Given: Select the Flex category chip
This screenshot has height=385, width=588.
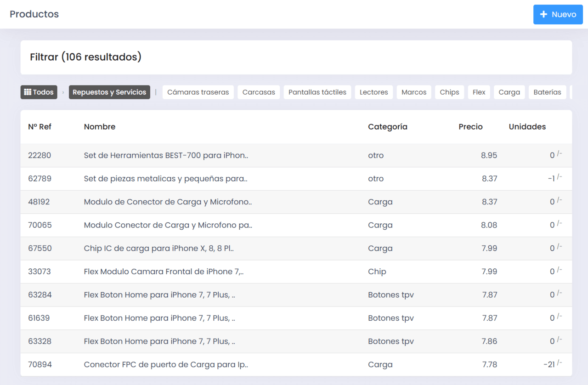Looking at the screenshot, I should [x=479, y=92].
